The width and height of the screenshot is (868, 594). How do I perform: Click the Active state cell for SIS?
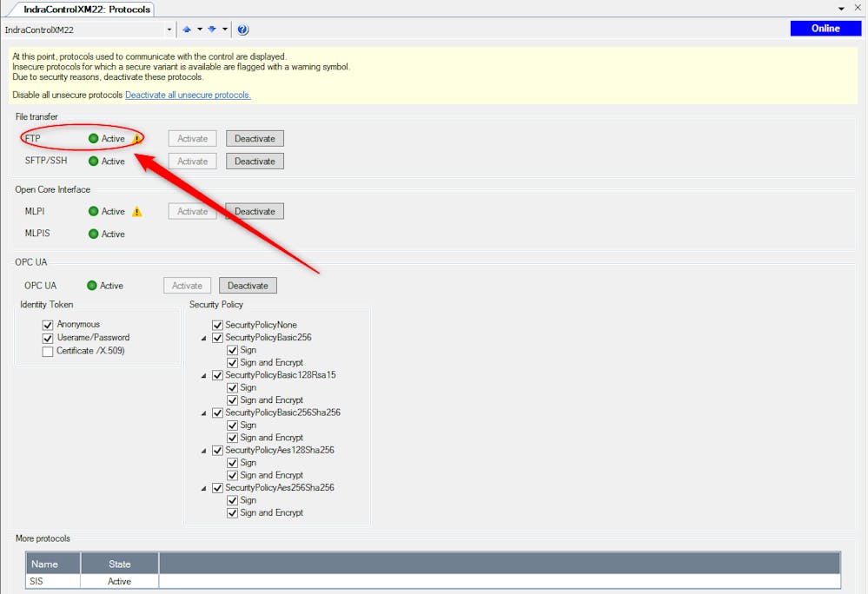coord(120,582)
